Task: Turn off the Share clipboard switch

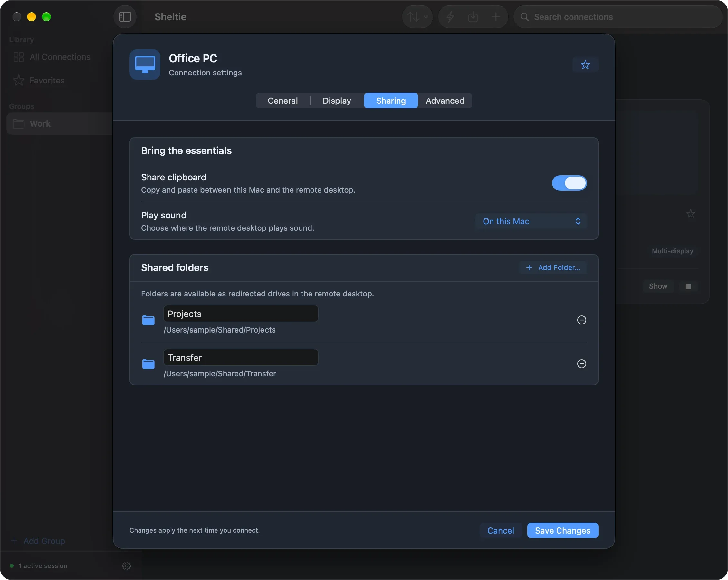Action: point(569,183)
